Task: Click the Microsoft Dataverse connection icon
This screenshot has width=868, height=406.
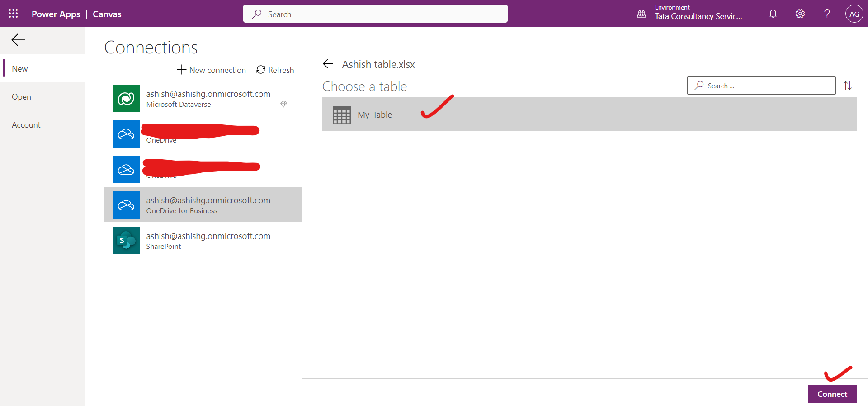Action: (126, 99)
